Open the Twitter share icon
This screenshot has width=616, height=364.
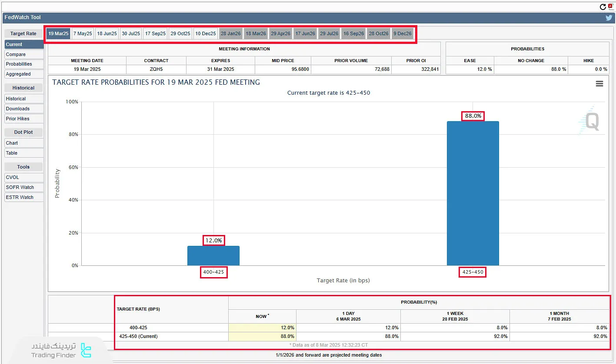click(609, 18)
